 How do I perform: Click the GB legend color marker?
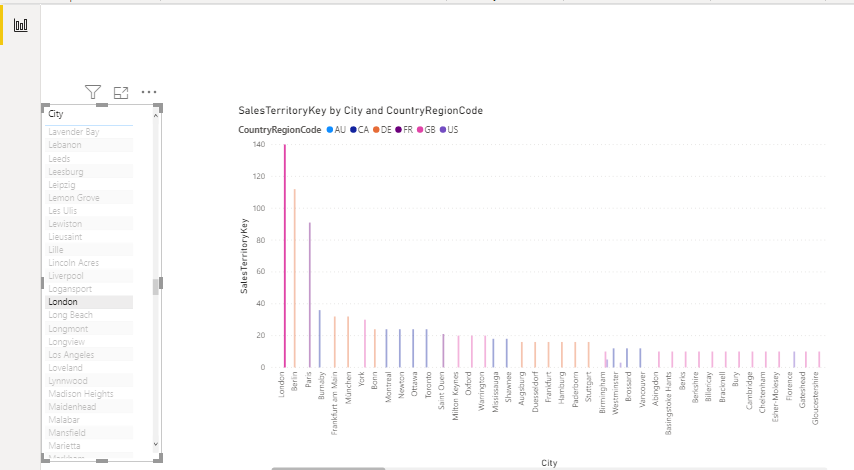pos(420,130)
